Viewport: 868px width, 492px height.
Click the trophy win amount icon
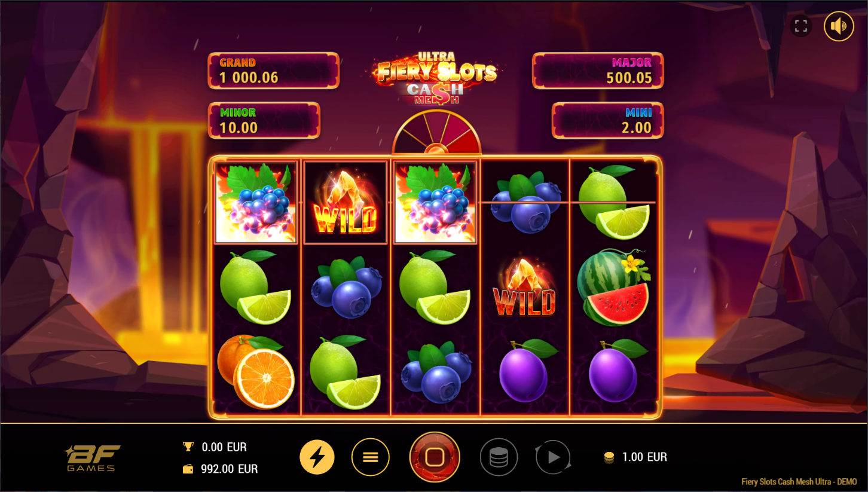[188, 447]
